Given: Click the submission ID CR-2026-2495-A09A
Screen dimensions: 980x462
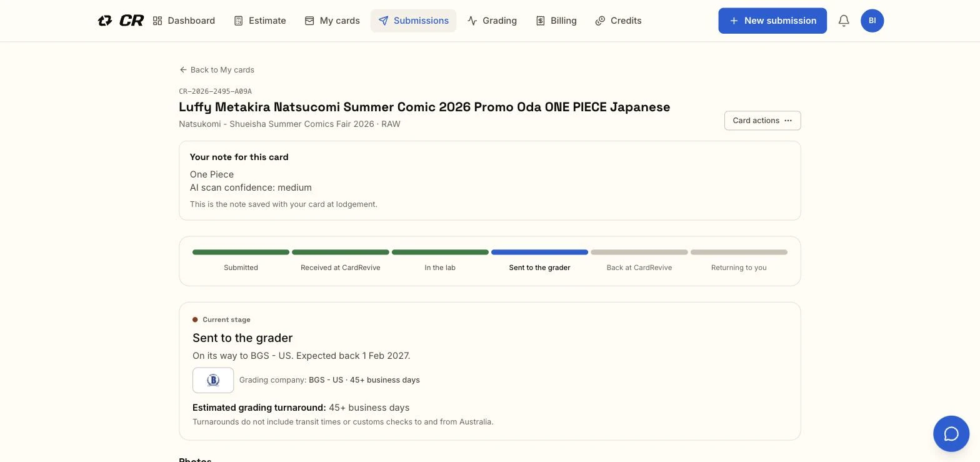Looking at the screenshot, I should coord(216,91).
